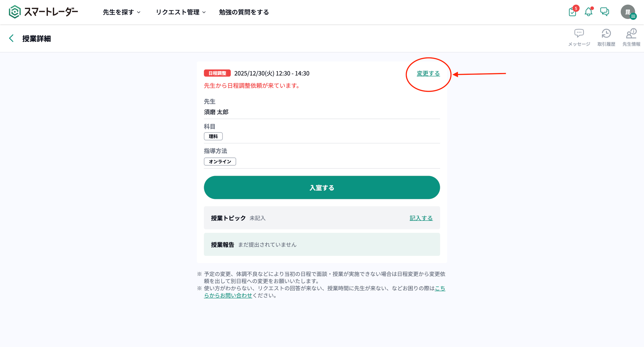Open the notifications bell icon

[588, 12]
